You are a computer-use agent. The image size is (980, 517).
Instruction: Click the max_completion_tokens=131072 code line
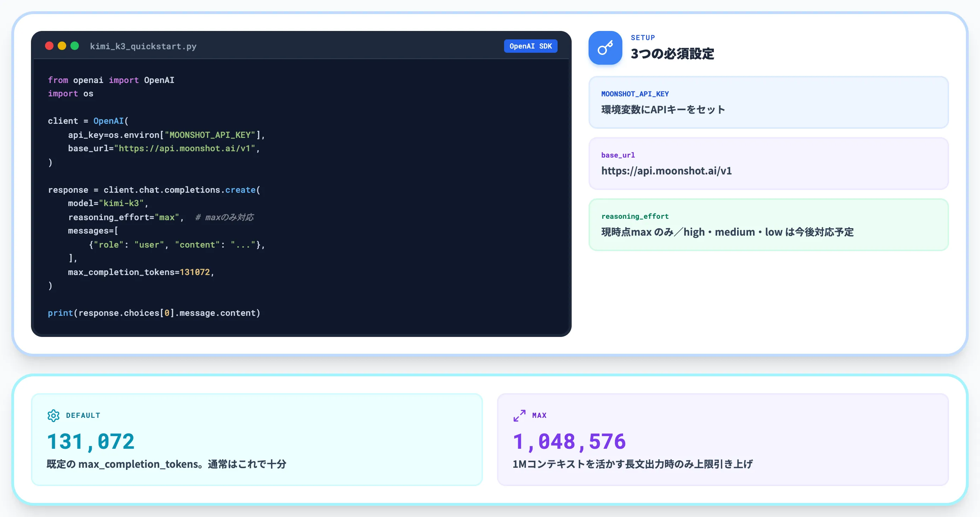click(x=141, y=272)
